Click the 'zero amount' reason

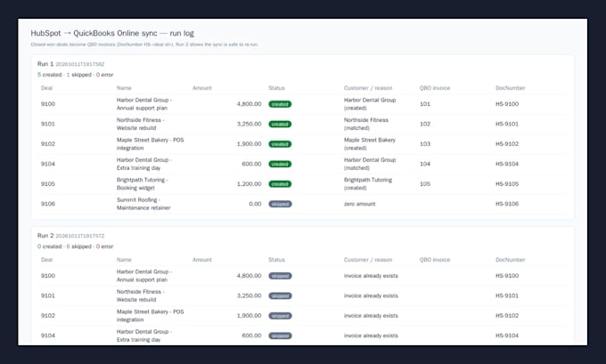[x=359, y=204]
